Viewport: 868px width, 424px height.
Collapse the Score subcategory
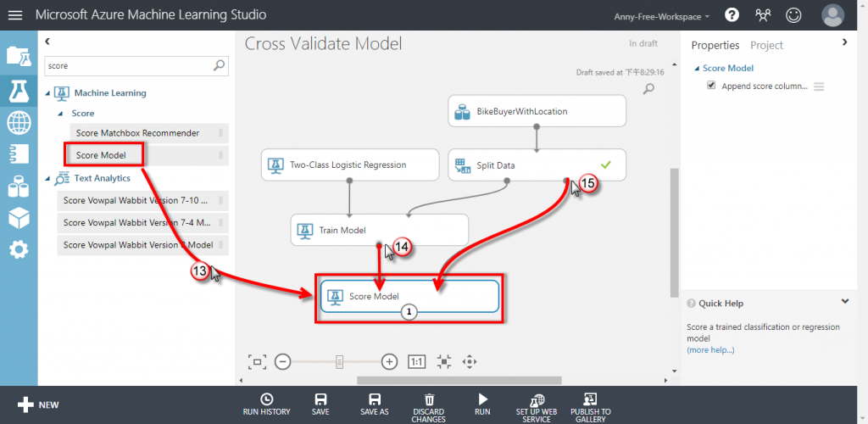pos(61,114)
